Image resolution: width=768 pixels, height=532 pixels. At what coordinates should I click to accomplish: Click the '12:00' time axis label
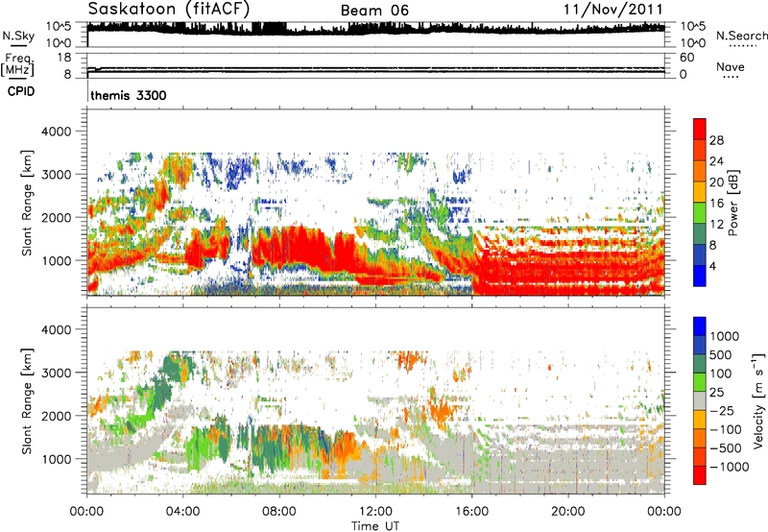coord(375,512)
